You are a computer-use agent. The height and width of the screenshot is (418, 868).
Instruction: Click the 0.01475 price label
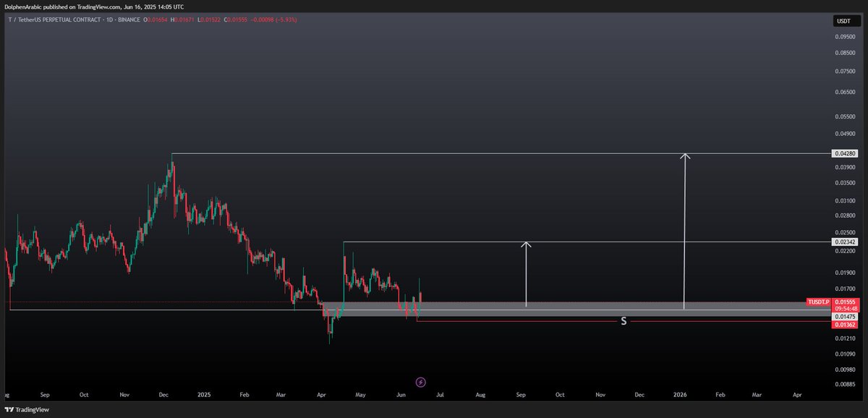[845, 316]
